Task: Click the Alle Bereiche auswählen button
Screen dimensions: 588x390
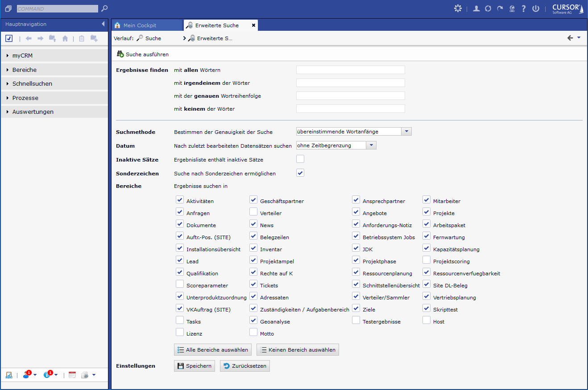Action: [213, 350]
